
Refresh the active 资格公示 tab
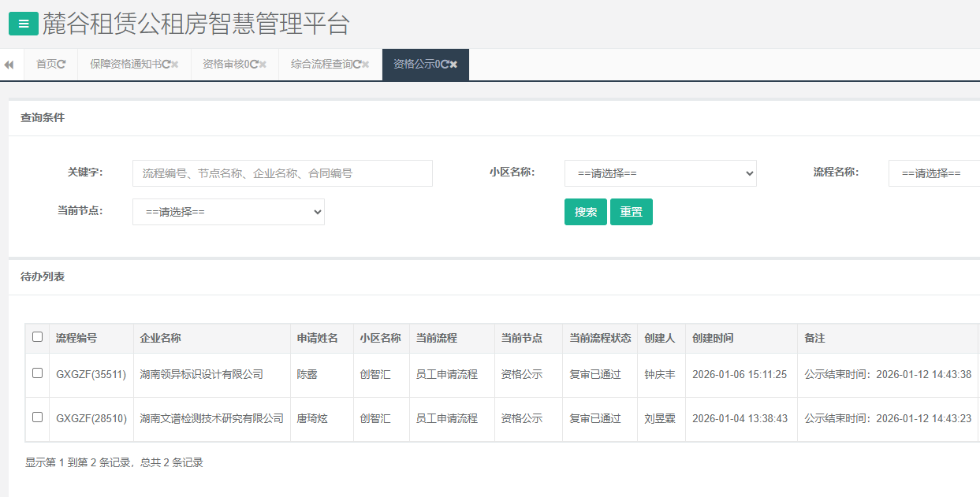coord(445,65)
